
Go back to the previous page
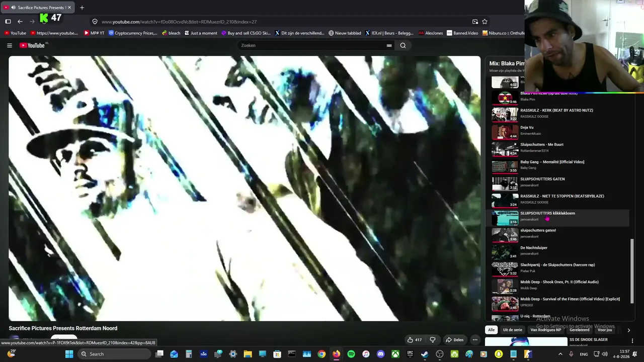click(20, 22)
